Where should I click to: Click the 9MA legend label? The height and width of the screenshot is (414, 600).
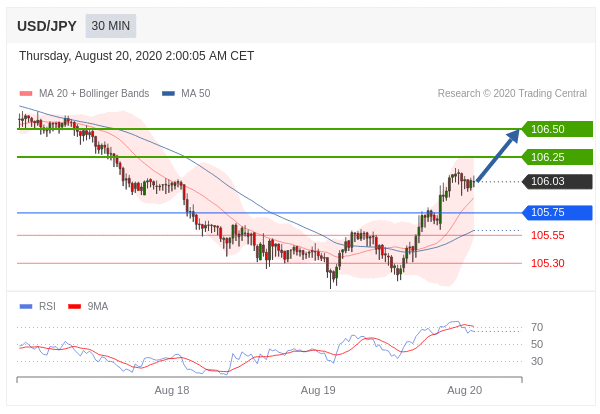98,306
